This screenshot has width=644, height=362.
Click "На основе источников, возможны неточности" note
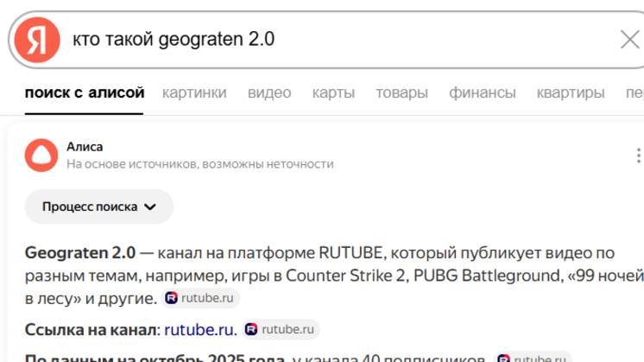(x=200, y=164)
